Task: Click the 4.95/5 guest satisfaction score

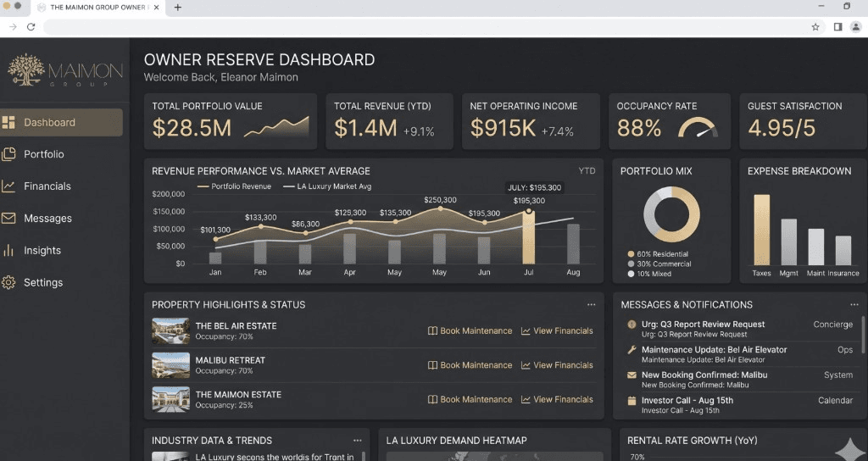Action: click(782, 129)
